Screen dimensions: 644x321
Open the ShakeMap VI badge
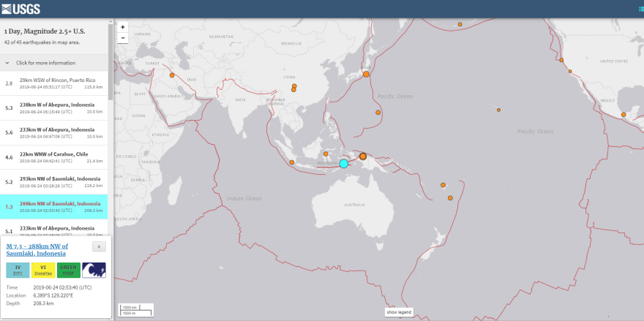coord(43,271)
